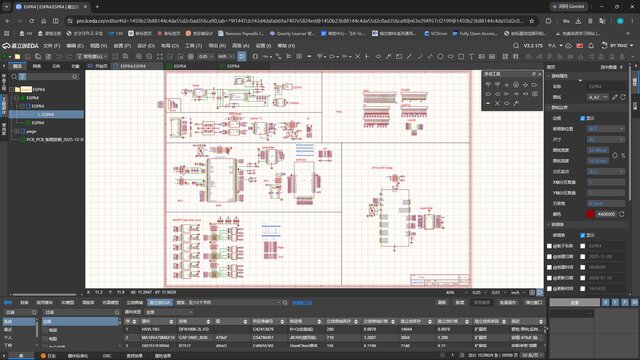
Task: Click the Gemini button in browser title bar
Action: [568, 7]
